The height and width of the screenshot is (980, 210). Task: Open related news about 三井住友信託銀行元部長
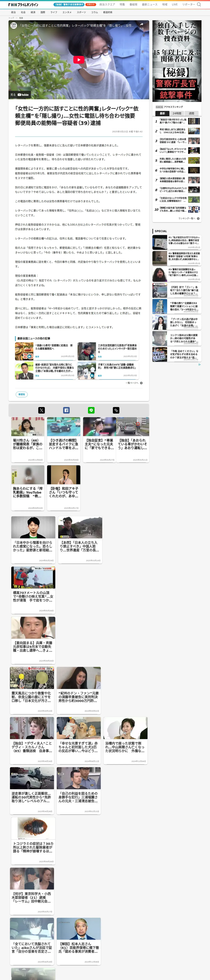(x=107, y=351)
